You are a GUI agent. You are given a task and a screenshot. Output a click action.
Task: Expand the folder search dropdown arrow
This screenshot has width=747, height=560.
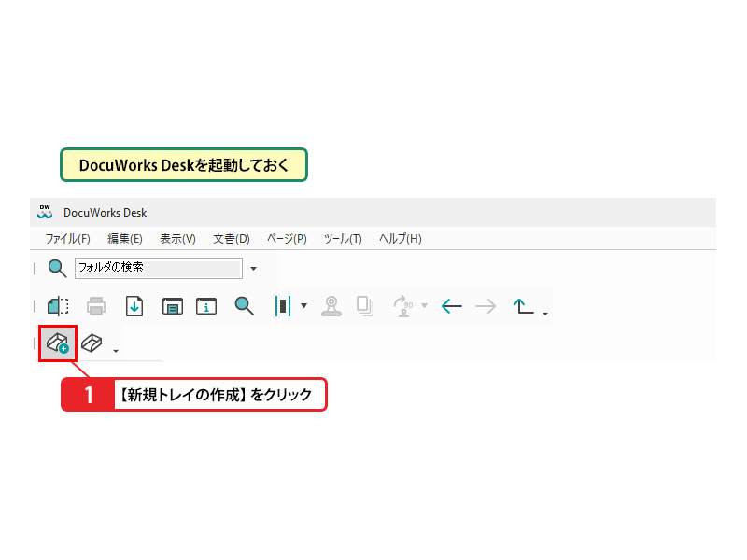click(x=253, y=269)
